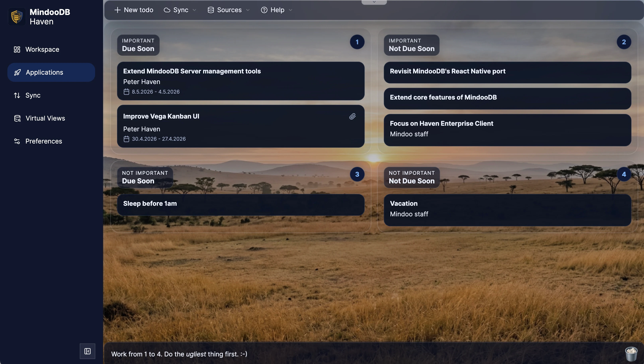Click the Virtual Views database icon

pyautogui.click(x=17, y=118)
